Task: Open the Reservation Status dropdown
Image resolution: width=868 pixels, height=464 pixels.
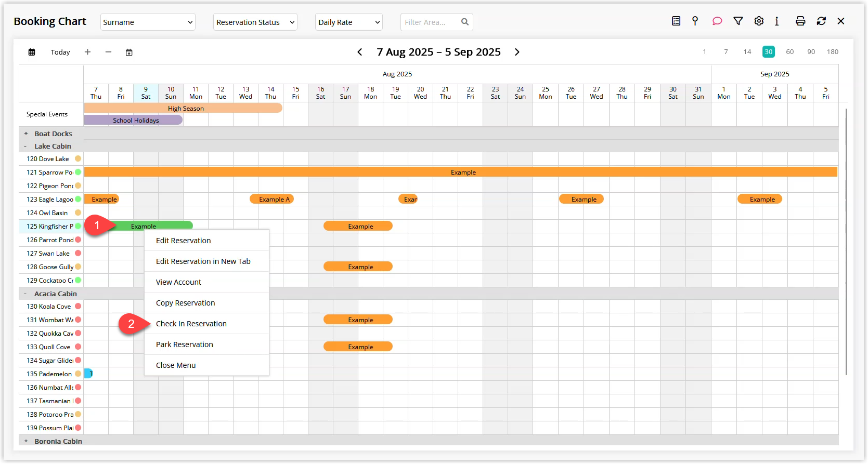Action: pyautogui.click(x=255, y=22)
